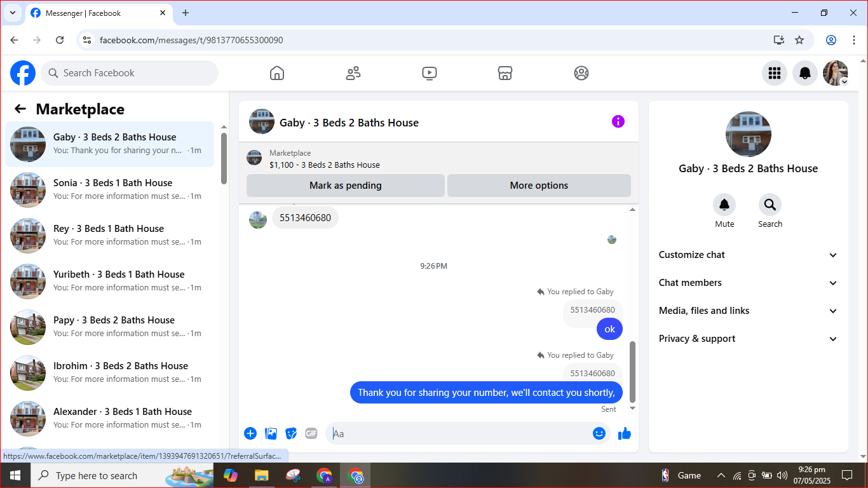
Task: Mute the Gaby conversation
Action: pyautogui.click(x=724, y=205)
